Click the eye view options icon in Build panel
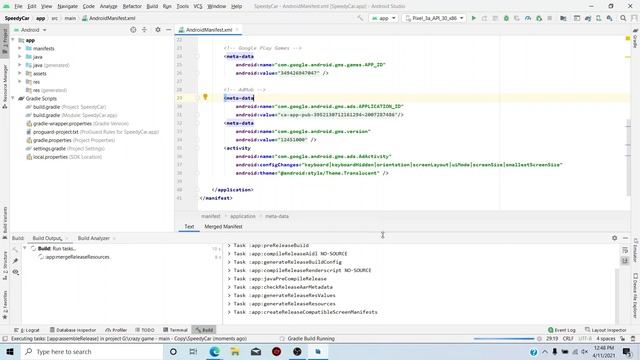This screenshot has height=360, width=640. pyautogui.click(x=15, y=272)
